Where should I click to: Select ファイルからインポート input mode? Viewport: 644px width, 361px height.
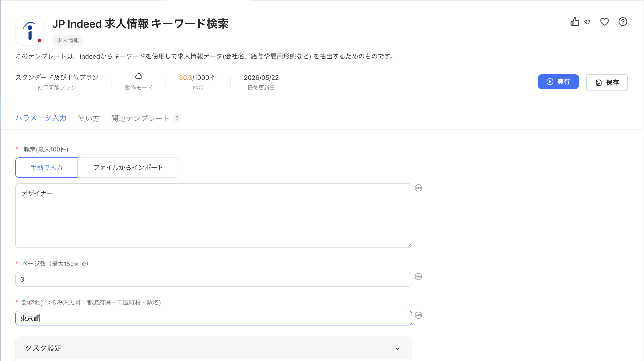click(128, 168)
